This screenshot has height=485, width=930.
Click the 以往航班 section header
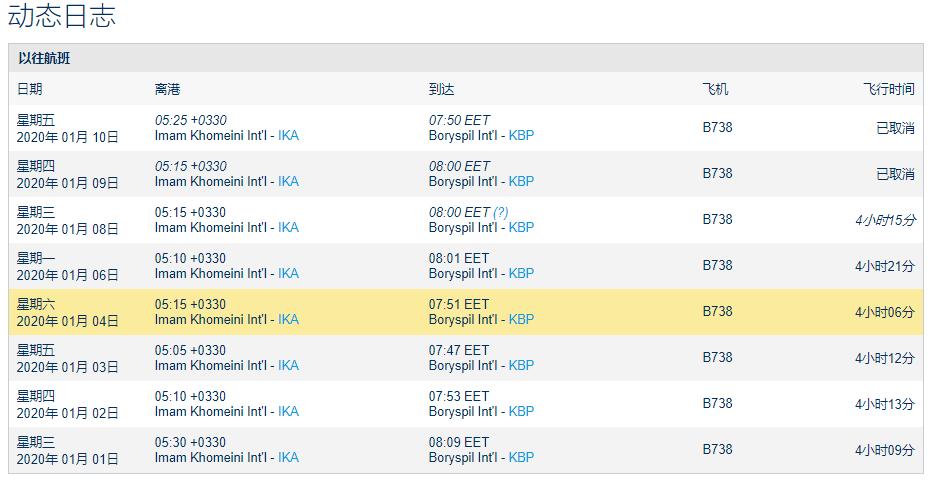tap(44, 58)
